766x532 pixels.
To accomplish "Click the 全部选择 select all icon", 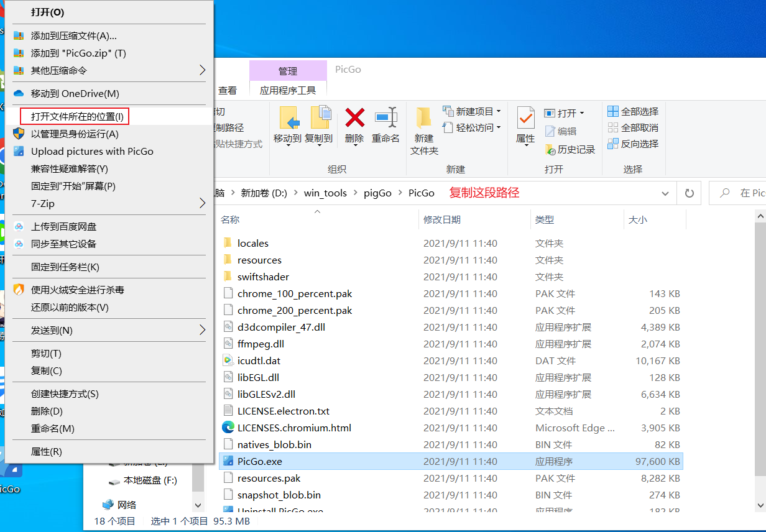I will 613,111.
